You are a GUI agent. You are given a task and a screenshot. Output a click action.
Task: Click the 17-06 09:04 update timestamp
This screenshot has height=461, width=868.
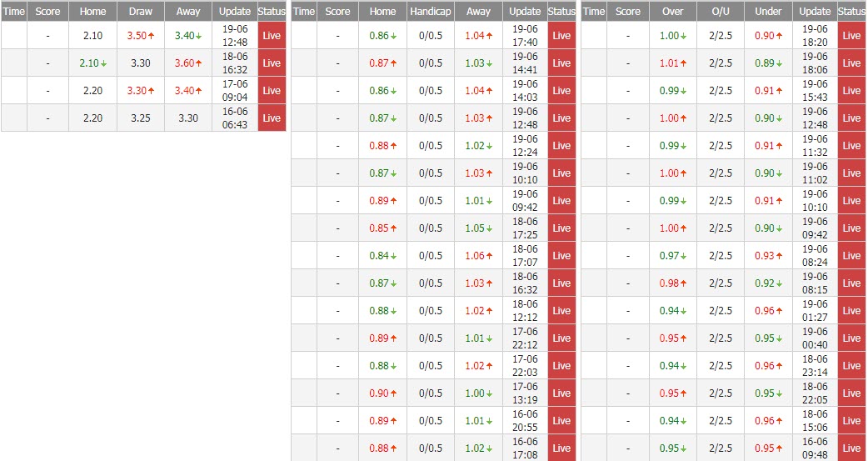point(235,91)
